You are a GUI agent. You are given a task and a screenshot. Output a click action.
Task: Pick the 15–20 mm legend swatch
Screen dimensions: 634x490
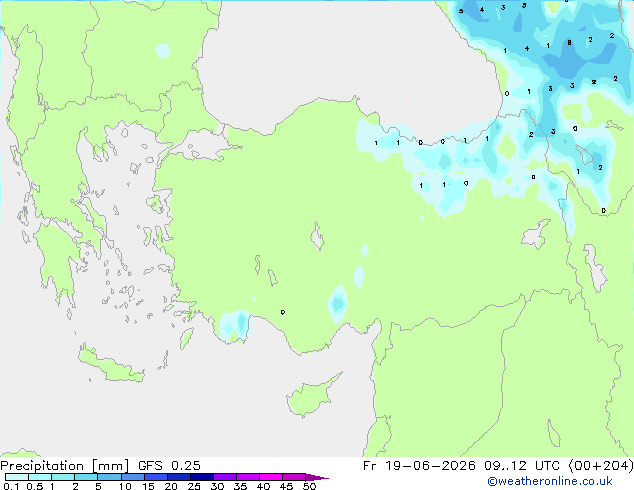[x=155, y=477]
